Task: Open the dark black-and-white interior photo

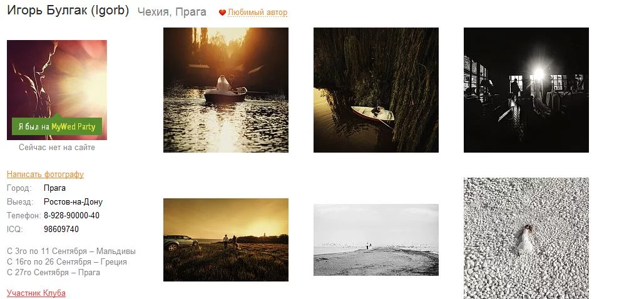Action: [x=526, y=90]
